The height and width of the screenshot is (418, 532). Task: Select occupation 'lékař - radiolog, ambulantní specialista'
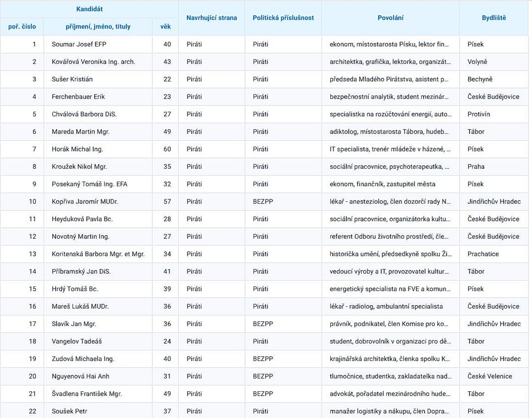coord(386,306)
